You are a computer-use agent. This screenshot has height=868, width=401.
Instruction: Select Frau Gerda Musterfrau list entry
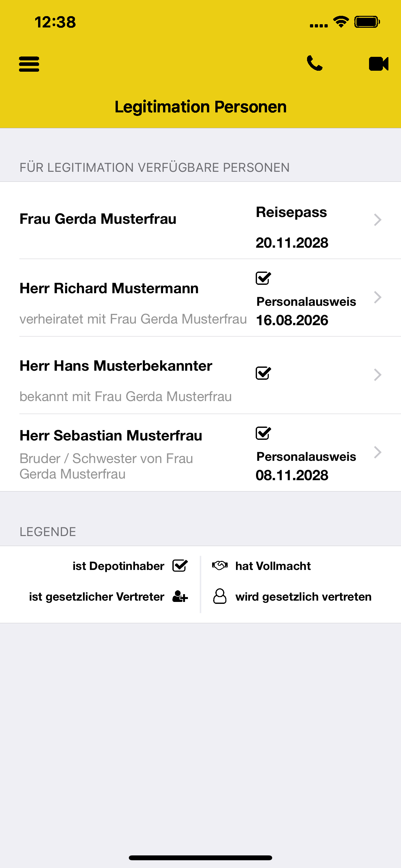pos(98,219)
